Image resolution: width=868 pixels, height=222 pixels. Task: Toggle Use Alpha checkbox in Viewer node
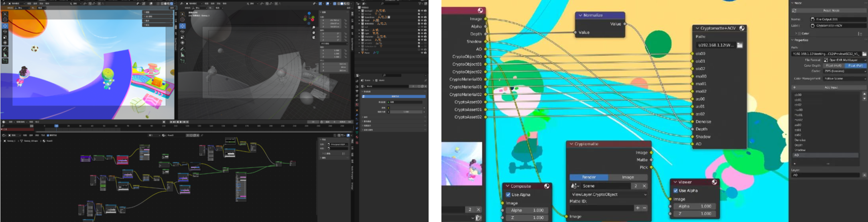point(675,191)
